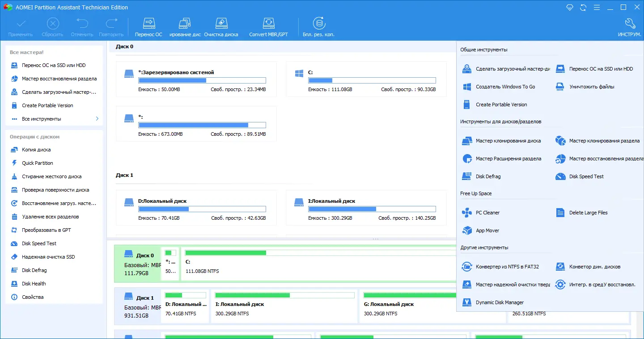Open Перенос ОС from the top toolbar

point(148,28)
